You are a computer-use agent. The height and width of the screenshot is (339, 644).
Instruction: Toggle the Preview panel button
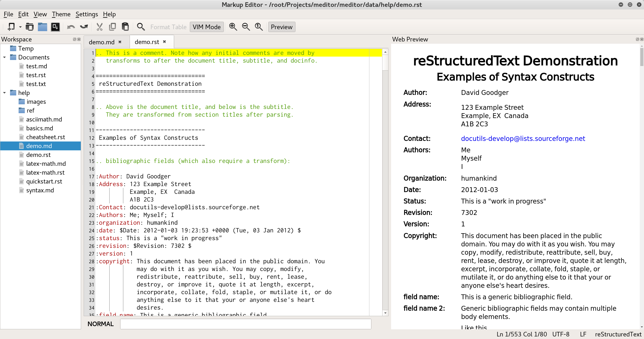click(x=281, y=27)
